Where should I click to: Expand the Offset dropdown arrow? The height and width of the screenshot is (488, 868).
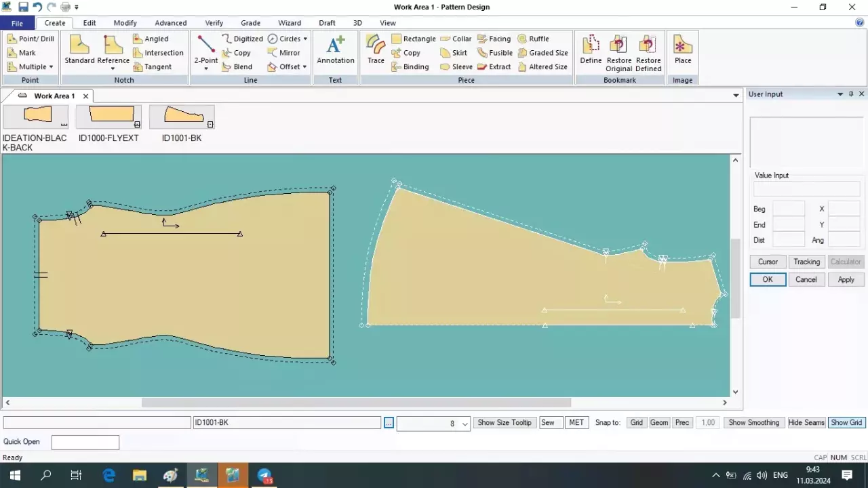[x=304, y=67]
